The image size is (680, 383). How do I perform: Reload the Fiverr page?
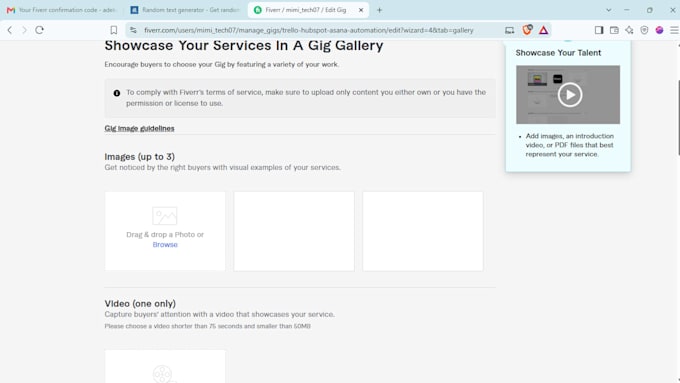point(39,30)
